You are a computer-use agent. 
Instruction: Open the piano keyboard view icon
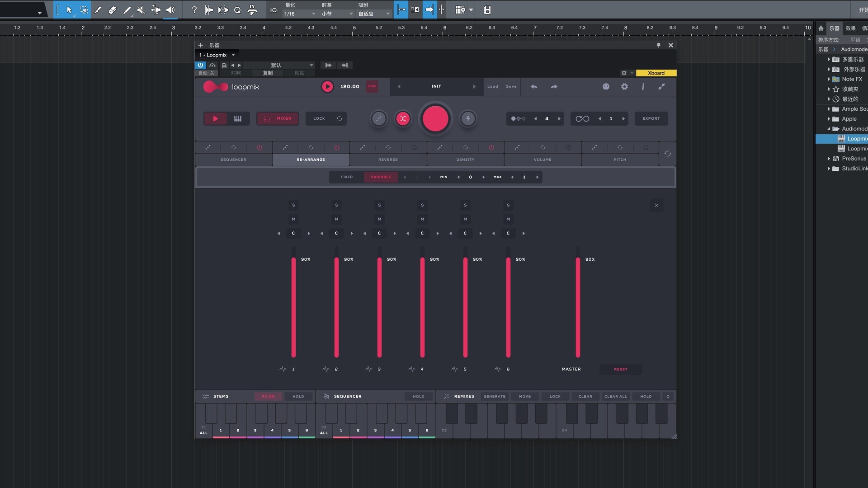point(238,118)
